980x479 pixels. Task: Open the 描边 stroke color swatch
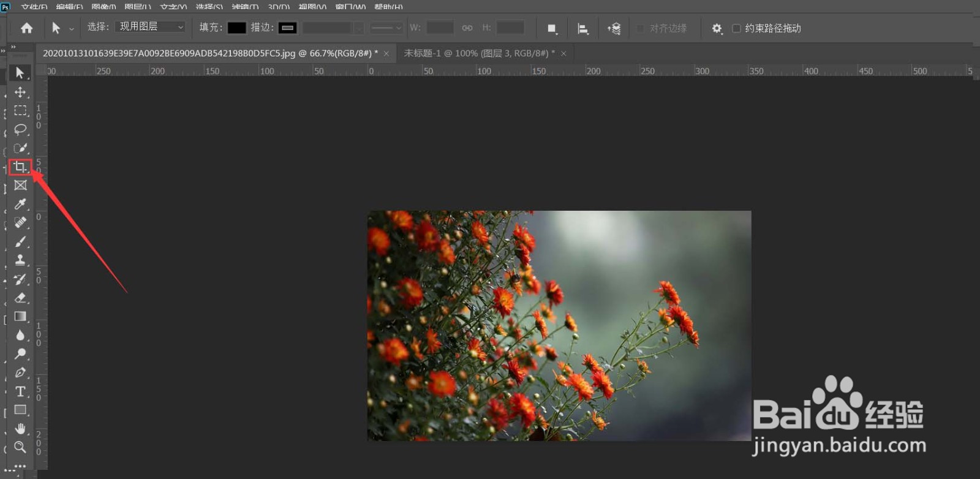pos(287,28)
